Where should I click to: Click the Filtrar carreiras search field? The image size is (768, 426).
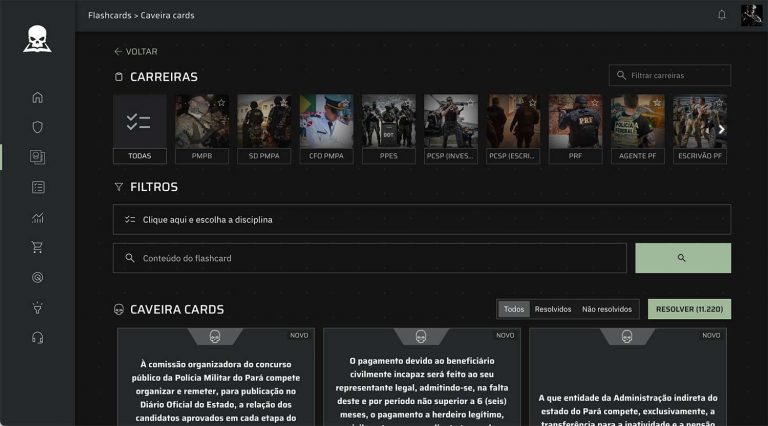coord(670,75)
